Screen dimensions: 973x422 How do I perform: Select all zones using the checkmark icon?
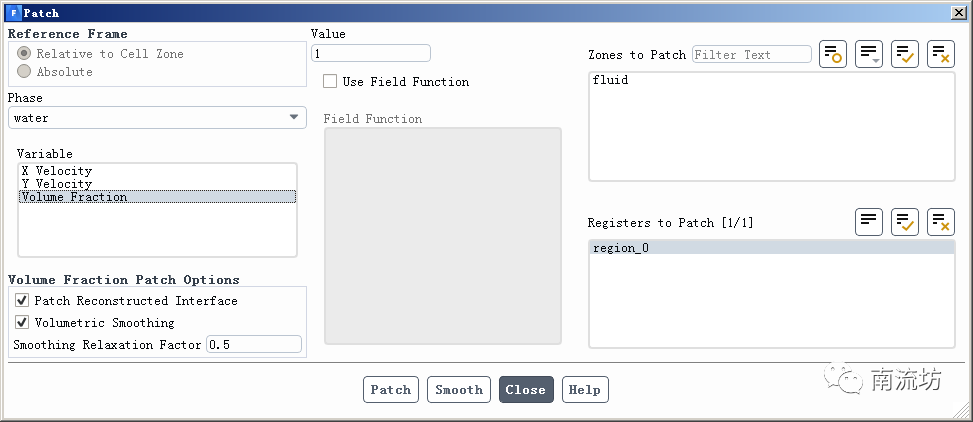pos(905,55)
